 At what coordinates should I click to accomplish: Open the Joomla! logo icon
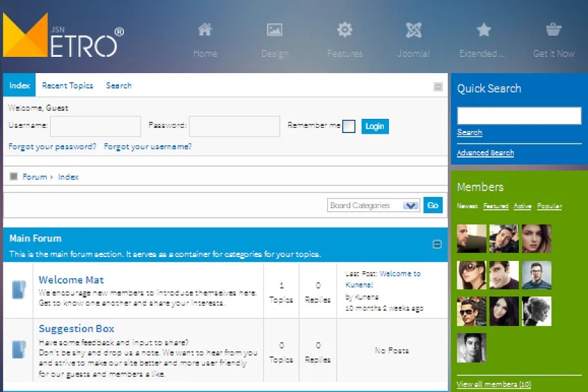[x=414, y=30]
